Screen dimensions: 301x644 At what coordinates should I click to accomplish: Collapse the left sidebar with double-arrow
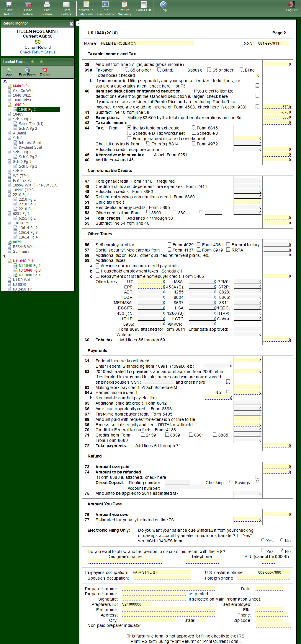[78, 23]
